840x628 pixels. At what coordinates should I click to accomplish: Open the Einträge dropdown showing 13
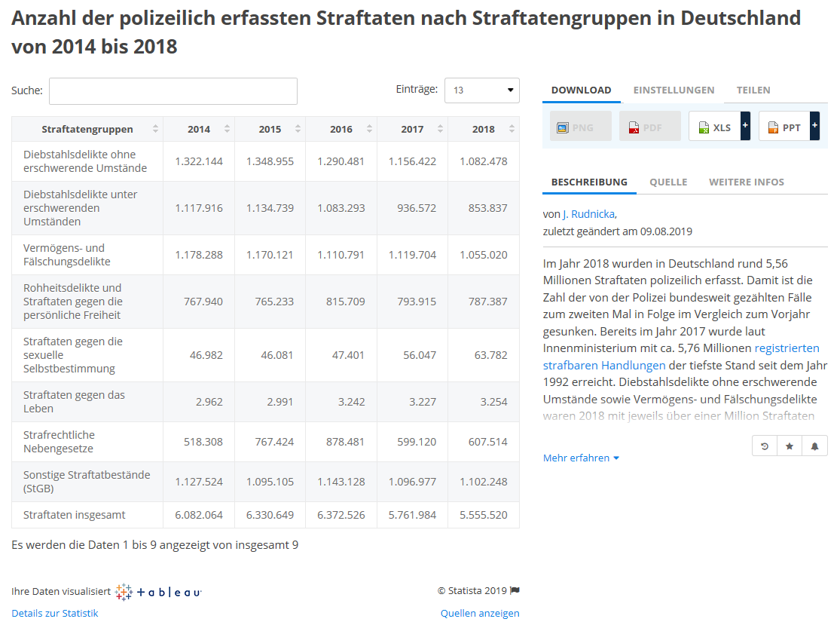click(481, 90)
